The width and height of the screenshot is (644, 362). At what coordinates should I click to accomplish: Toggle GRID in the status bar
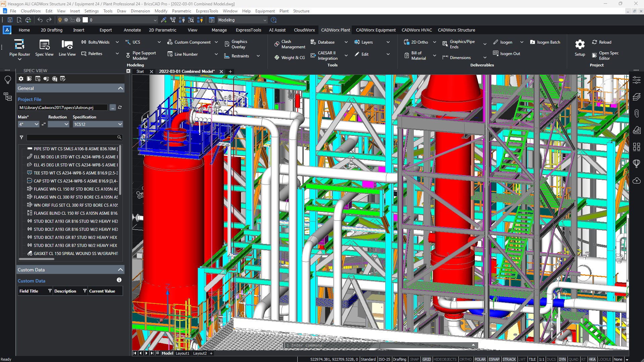click(427, 359)
